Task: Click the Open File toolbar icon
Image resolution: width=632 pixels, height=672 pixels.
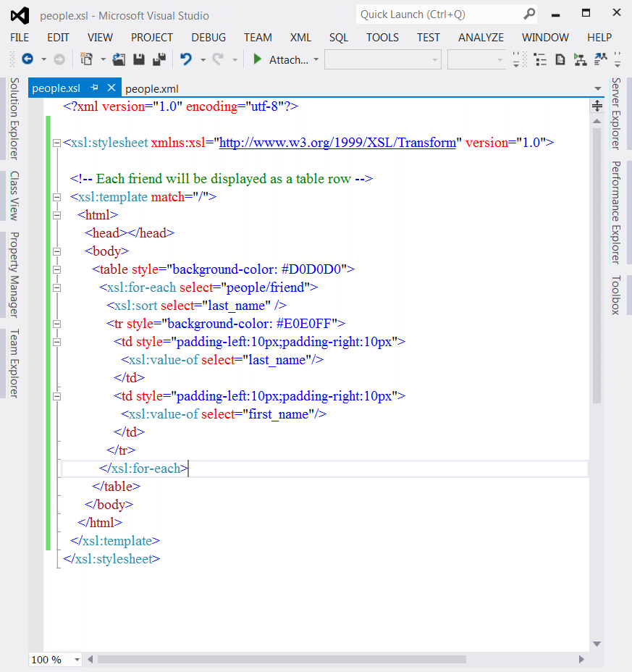Action: (x=119, y=59)
